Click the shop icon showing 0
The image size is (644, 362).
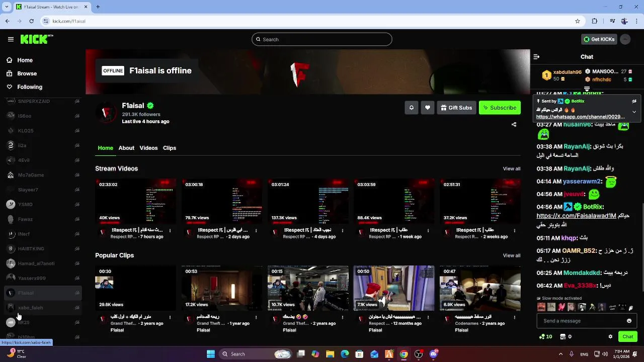coord(566,337)
